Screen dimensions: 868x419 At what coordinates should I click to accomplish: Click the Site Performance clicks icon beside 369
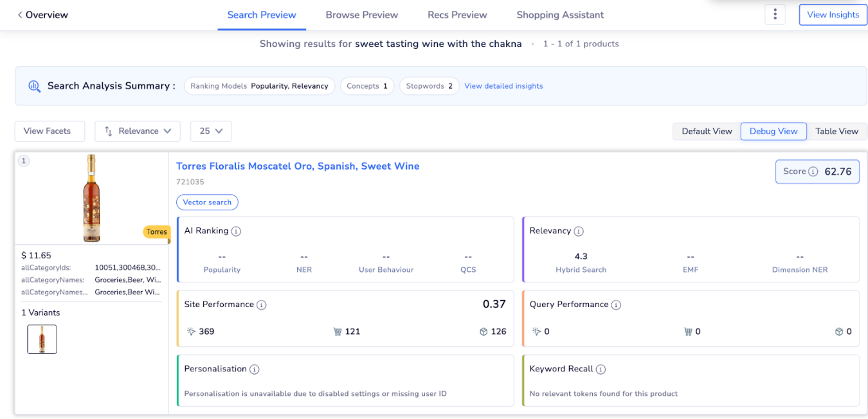click(x=191, y=332)
